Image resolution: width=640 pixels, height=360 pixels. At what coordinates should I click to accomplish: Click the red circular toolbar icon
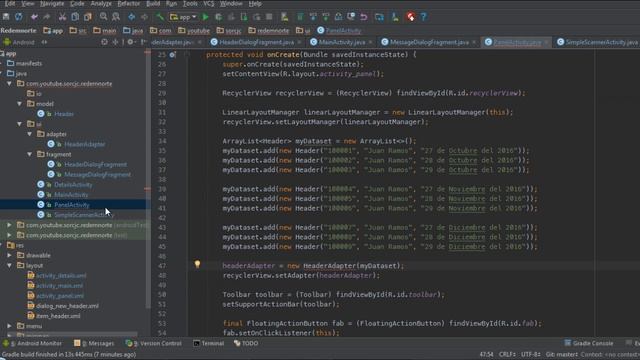pyautogui.click(x=411, y=17)
